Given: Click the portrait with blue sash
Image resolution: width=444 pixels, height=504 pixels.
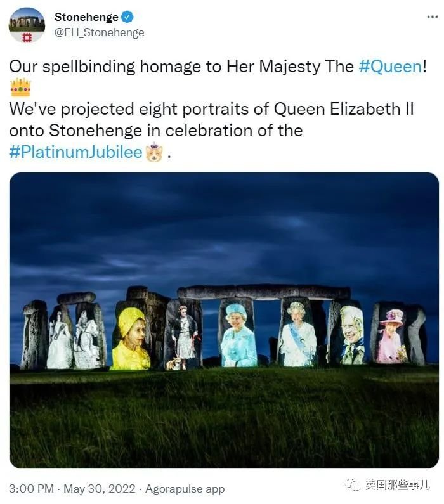Looking at the screenshot, I should (x=297, y=333).
